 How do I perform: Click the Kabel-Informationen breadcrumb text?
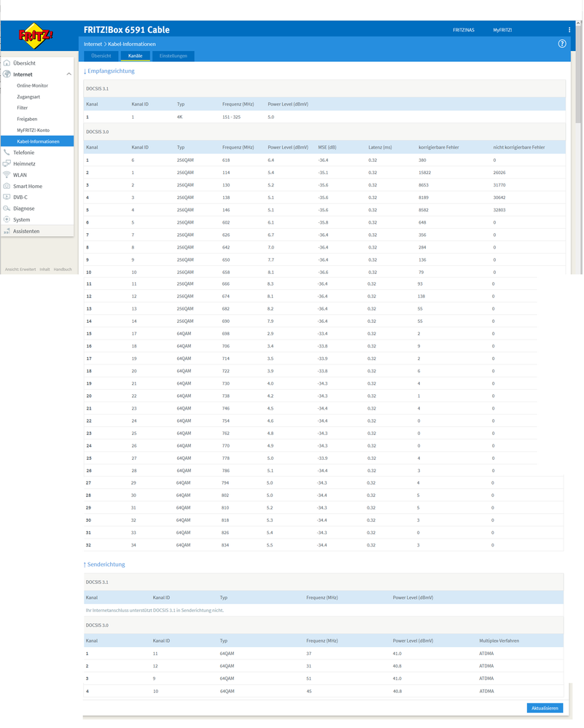132,44
